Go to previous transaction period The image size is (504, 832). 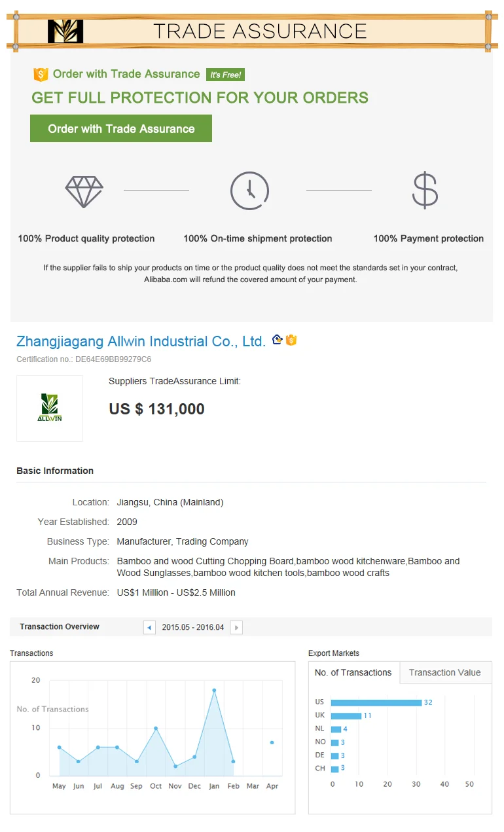tap(149, 628)
